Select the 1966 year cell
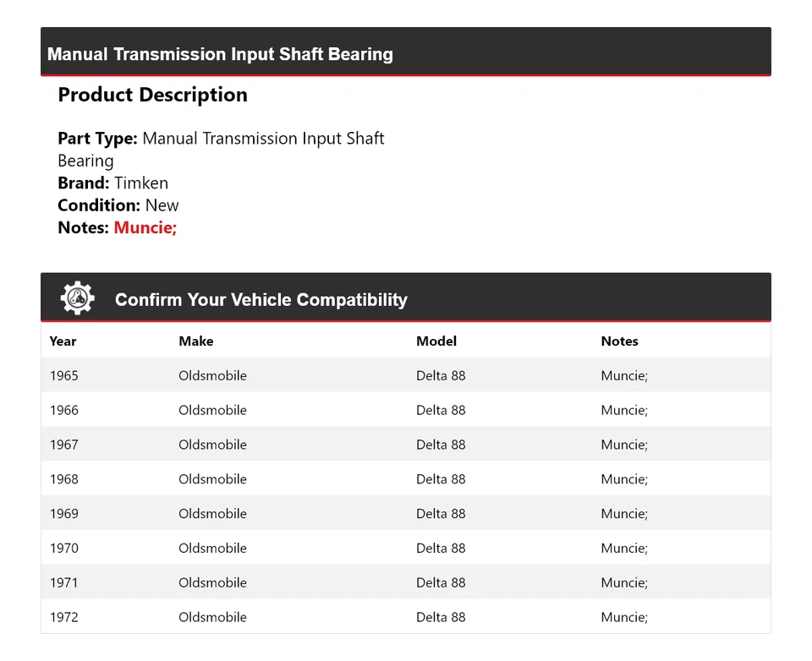Viewport: 812px width, 661px height. (x=63, y=410)
